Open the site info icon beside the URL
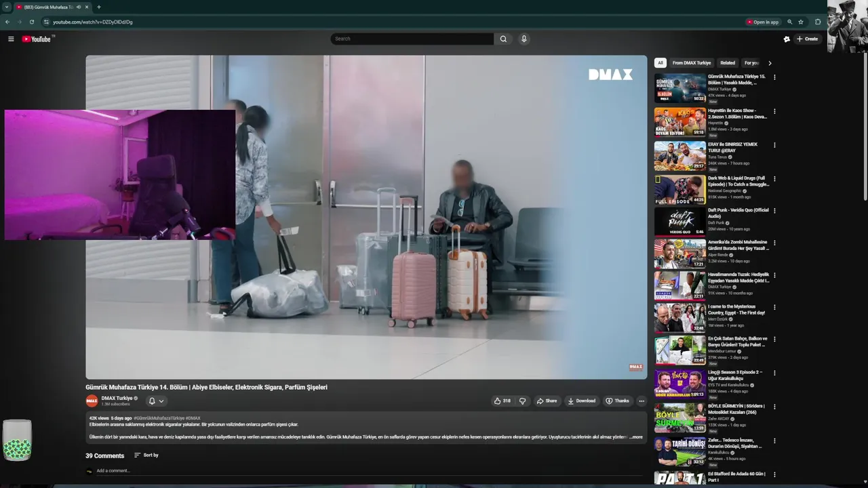 (46, 22)
